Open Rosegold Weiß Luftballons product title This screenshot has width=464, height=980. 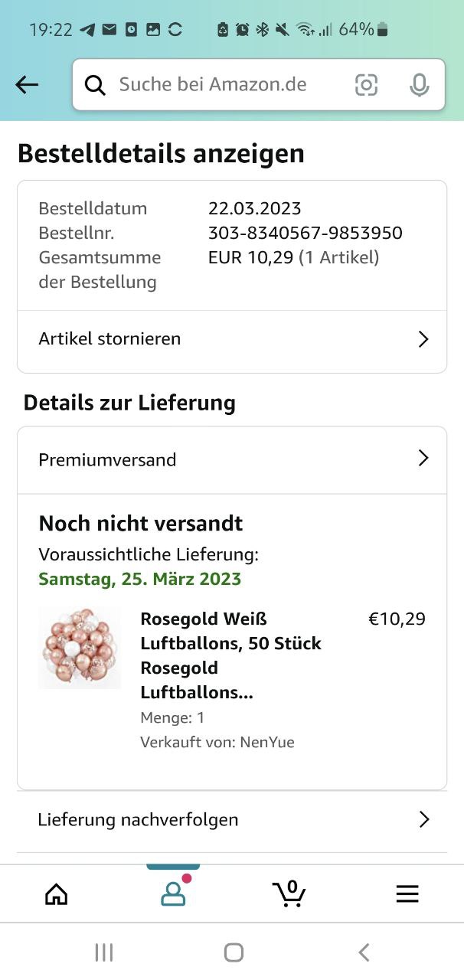231,655
